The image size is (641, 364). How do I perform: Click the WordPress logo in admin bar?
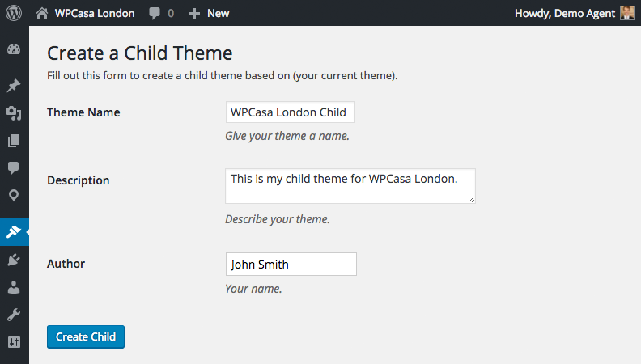click(x=14, y=13)
